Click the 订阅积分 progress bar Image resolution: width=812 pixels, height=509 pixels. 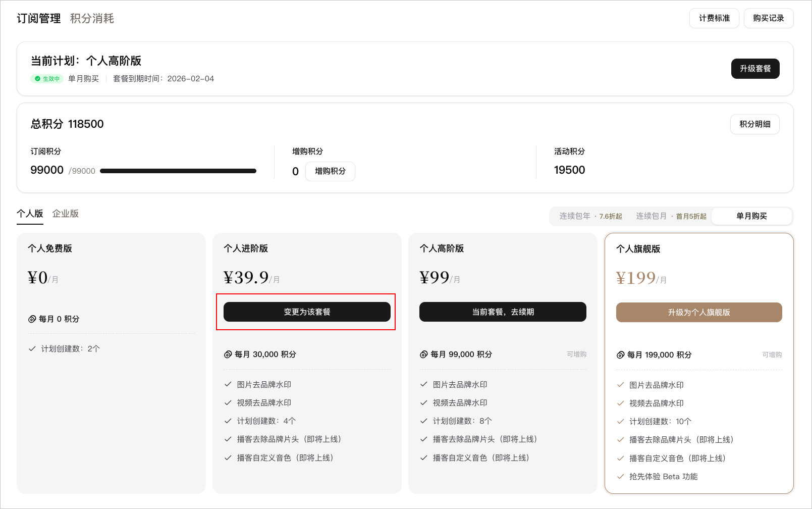pos(178,171)
